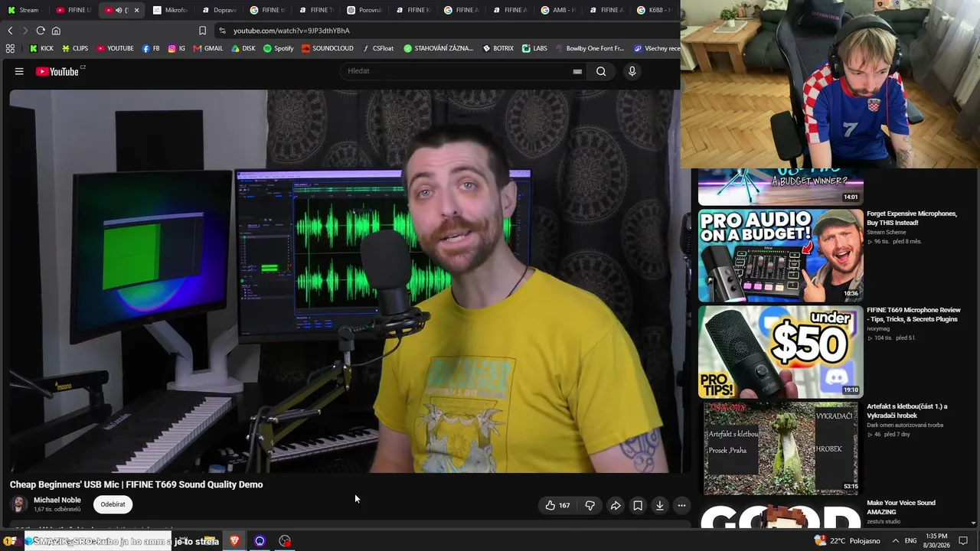
Task: Open 'Make Your Voice Sound AMAZING' title
Action: [901, 507]
